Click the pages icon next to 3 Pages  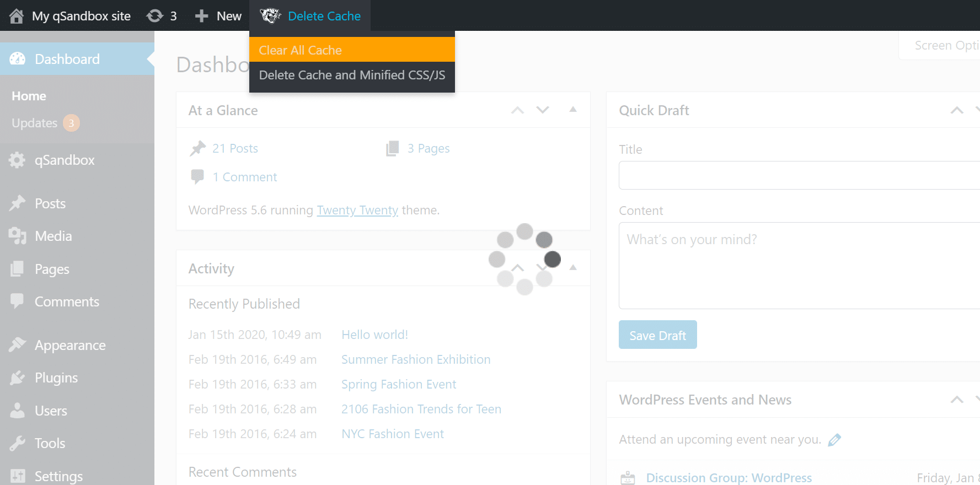pos(392,148)
